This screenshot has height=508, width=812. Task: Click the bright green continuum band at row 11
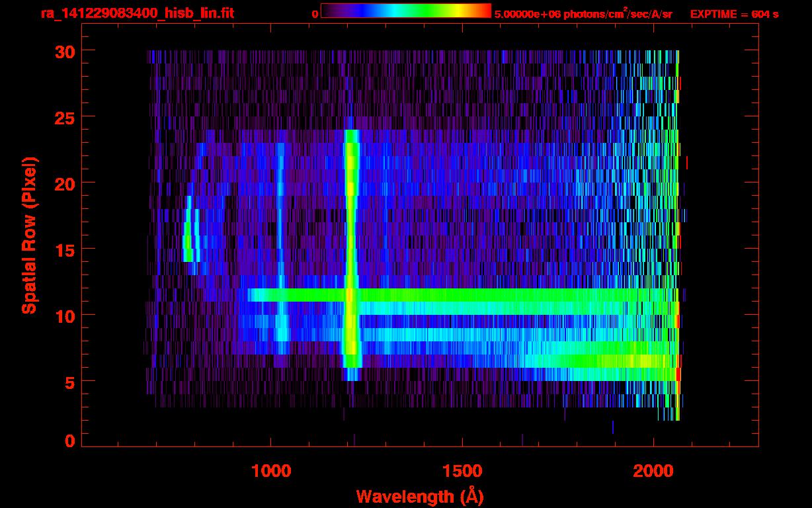tap(463, 295)
